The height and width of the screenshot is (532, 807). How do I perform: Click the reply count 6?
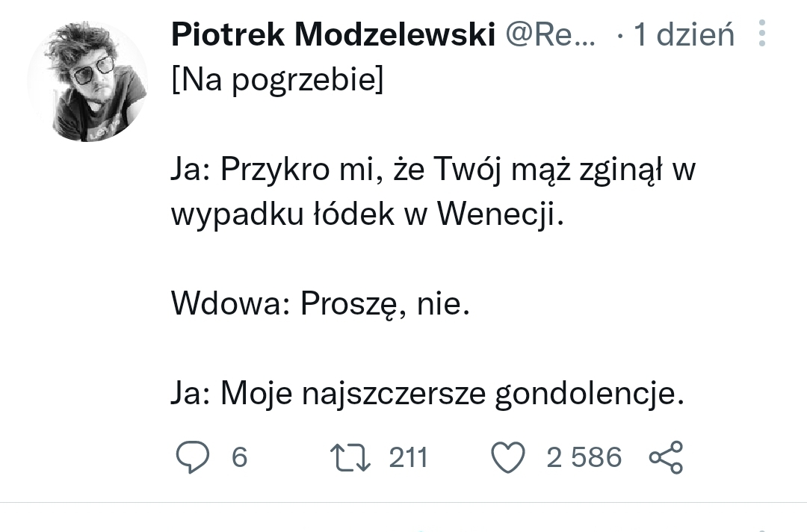pyautogui.click(x=239, y=457)
